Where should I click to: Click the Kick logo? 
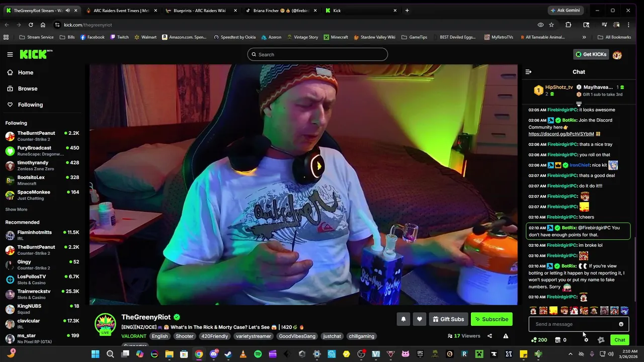[36, 54]
